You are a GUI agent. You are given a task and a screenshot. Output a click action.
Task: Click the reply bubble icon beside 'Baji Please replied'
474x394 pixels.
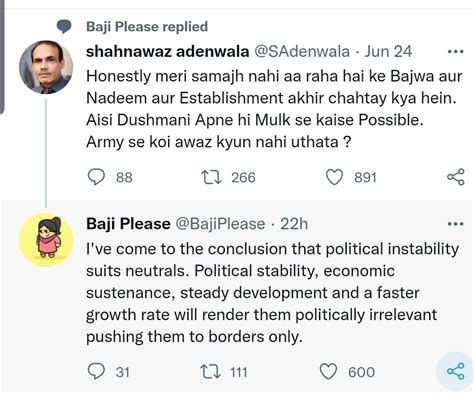click(x=64, y=26)
